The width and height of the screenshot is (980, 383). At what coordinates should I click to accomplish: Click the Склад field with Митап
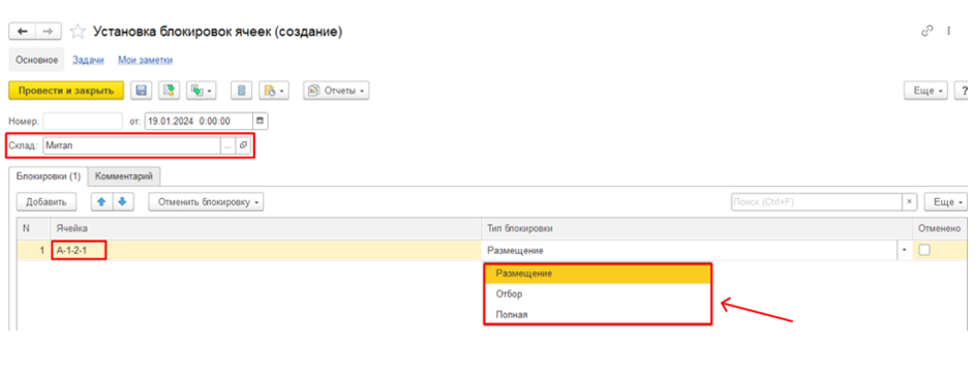(131, 145)
